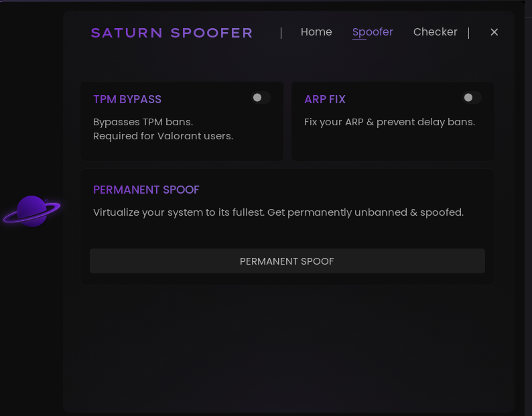
Task: Click the separator bar after Checker
Action: [468, 33]
